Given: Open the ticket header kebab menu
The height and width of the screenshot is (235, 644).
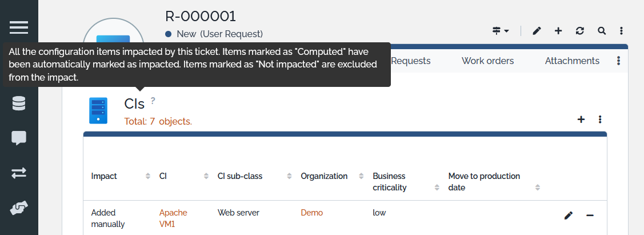Looking at the screenshot, I should pos(622,31).
